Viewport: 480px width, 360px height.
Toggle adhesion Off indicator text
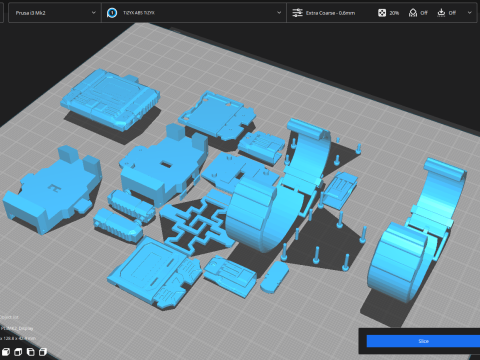coord(452,13)
